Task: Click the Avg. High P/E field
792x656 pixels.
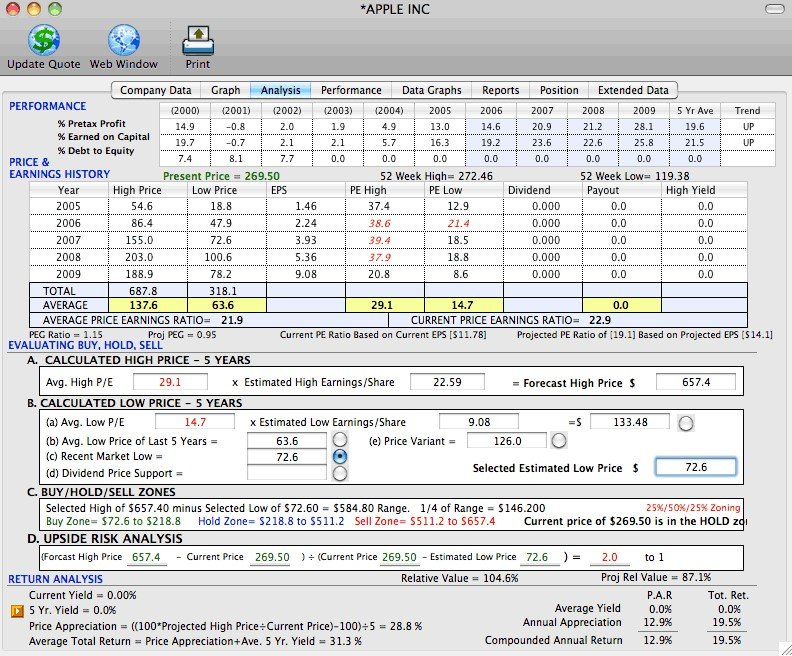Action: (170, 382)
